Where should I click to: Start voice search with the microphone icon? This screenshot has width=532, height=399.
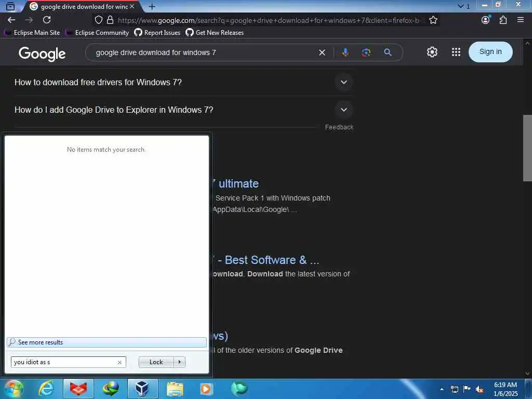tap(345, 52)
